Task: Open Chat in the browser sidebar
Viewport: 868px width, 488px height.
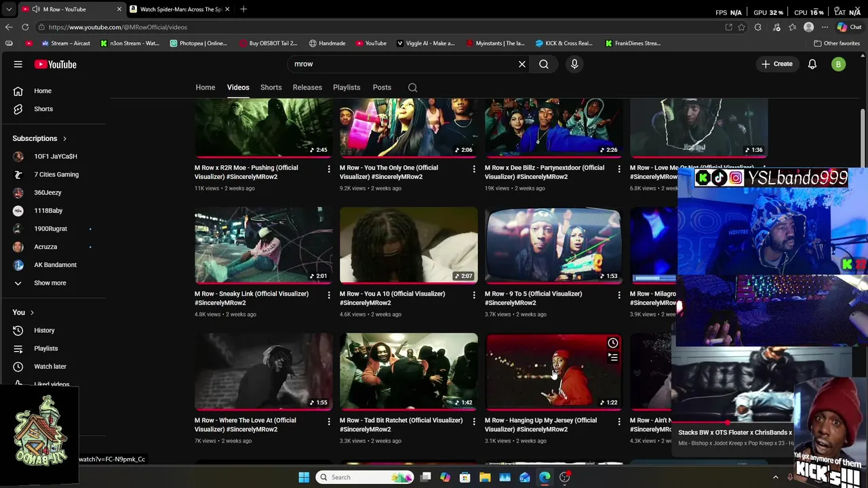Action: (849, 27)
